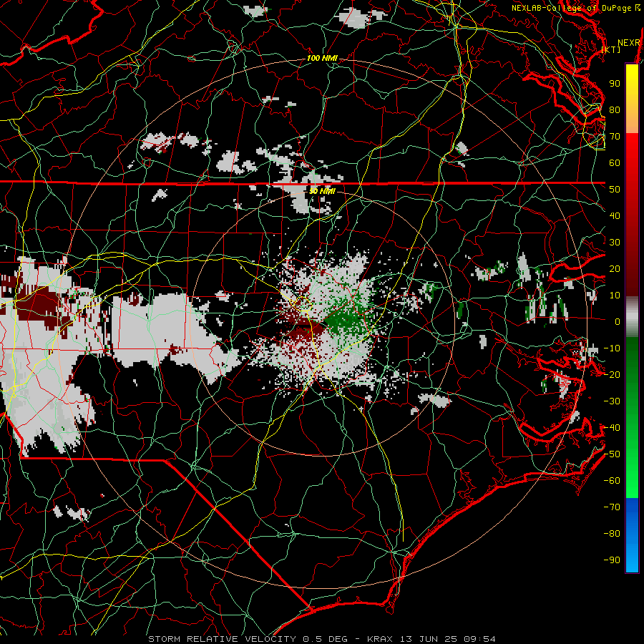Click the 20 value on the velocity scale

point(615,269)
